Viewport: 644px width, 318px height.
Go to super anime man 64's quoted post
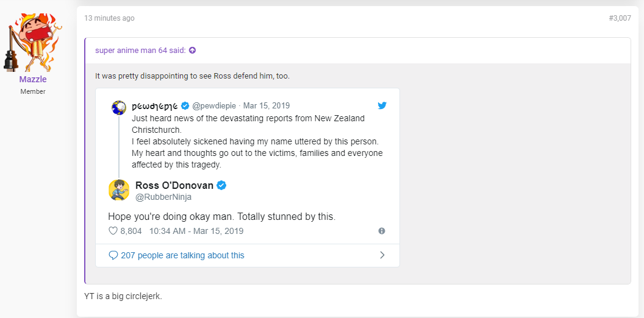(x=140, y=50)
